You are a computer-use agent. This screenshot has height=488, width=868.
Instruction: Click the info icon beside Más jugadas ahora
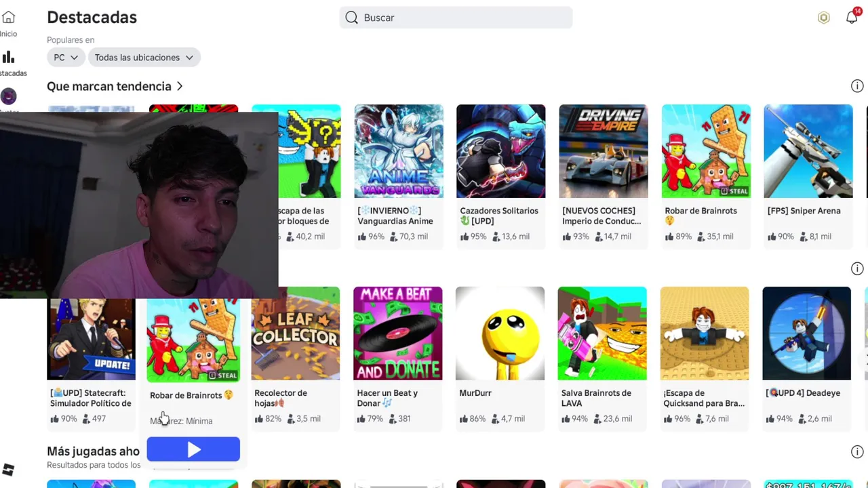coord(857,451)
